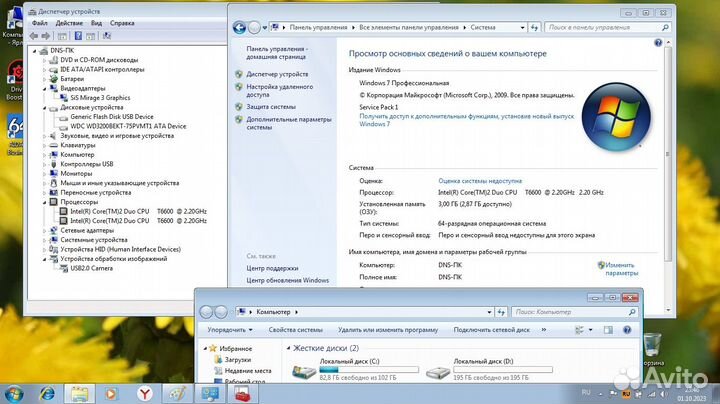The width and height of the screenshot is (720, 404).
Task: Expand DVD и CD-ROM дисководы node
Action: tap(45, 60)
